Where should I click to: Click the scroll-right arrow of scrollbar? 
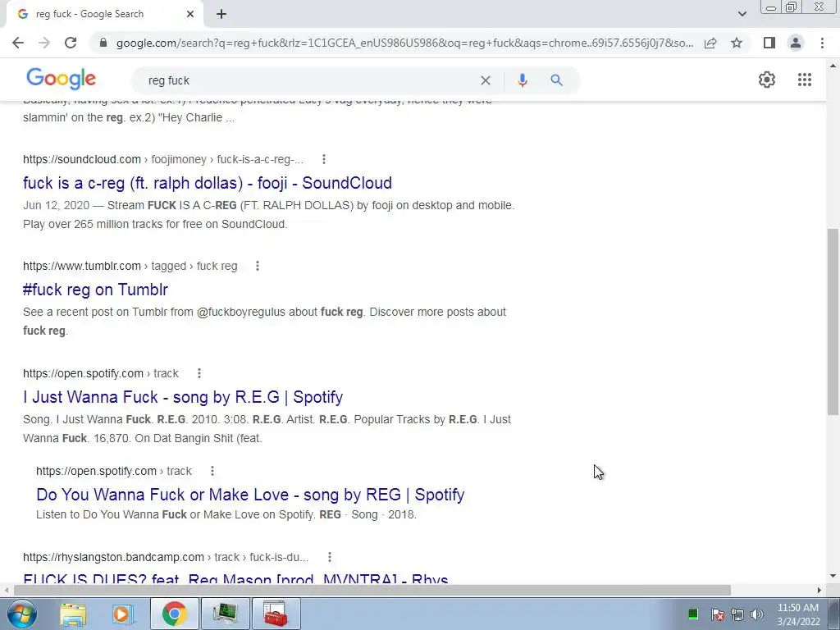(819, 590)
